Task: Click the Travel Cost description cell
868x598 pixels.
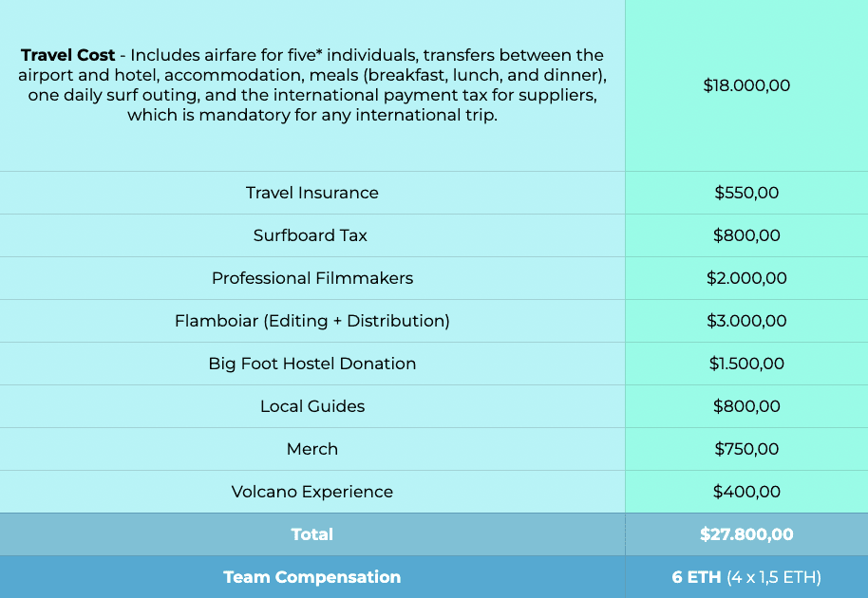Action: coord(312,85)
